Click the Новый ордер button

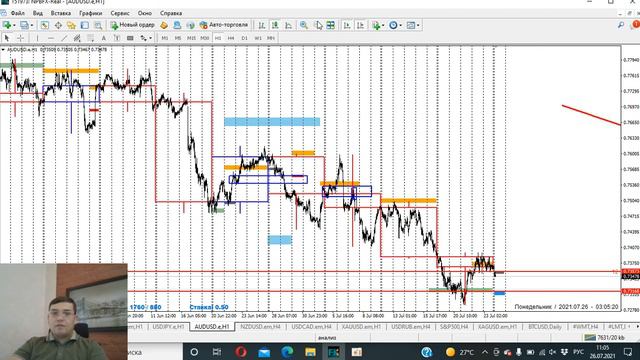(132, 25)
